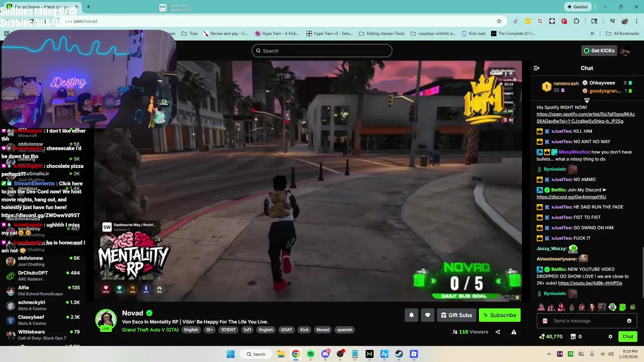Click the taskbar microphone icon
Viewport: 644px width, 362px height.
[592, 354]
